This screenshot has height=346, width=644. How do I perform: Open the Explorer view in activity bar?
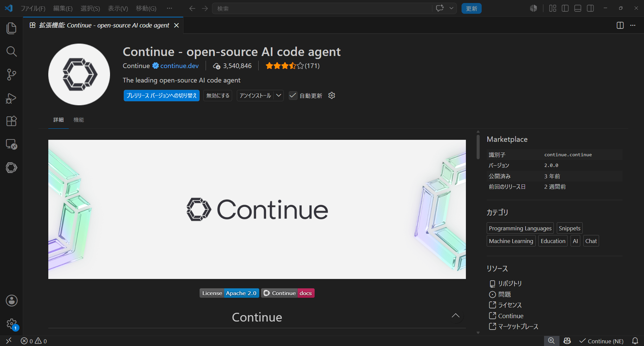tap(11, 28)
